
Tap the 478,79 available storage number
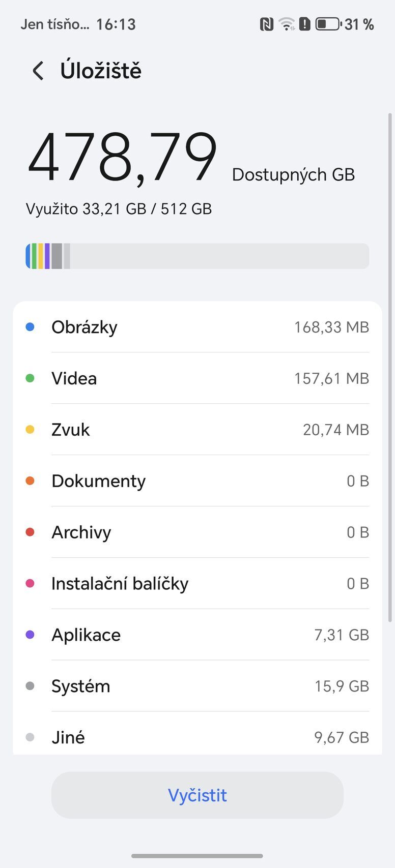(123, 157)
